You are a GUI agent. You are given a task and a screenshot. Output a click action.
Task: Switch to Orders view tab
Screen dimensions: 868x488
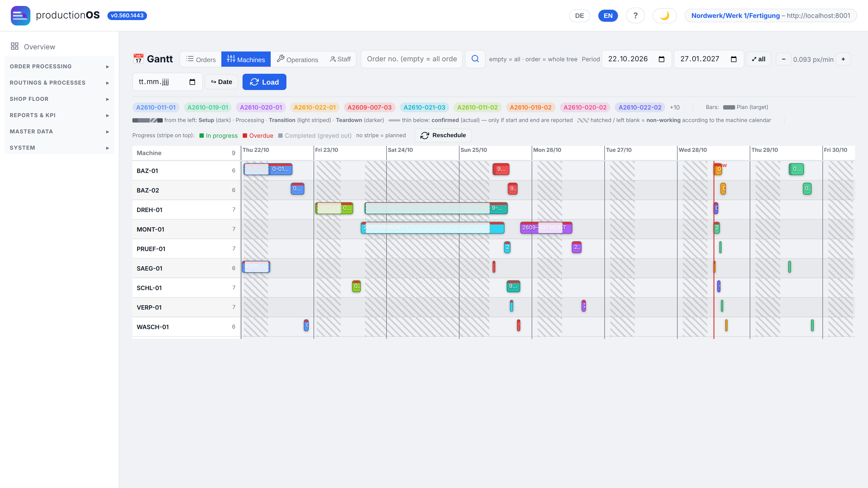[x=201, y=59]
